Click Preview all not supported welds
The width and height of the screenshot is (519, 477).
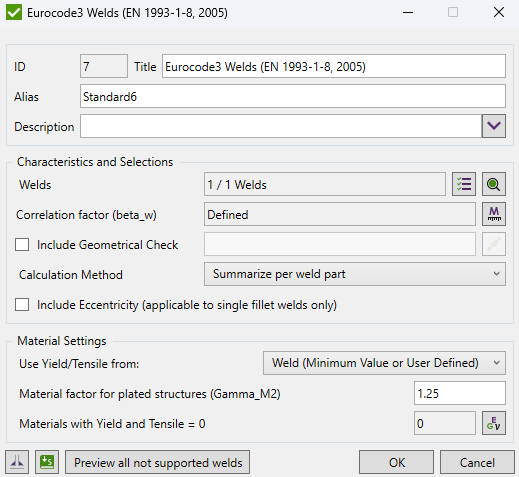point(157,462)
